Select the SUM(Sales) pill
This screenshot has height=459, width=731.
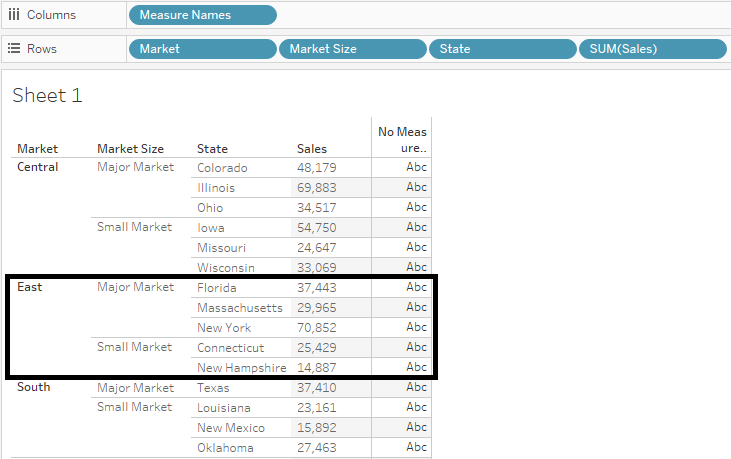(x=651, y=49)
